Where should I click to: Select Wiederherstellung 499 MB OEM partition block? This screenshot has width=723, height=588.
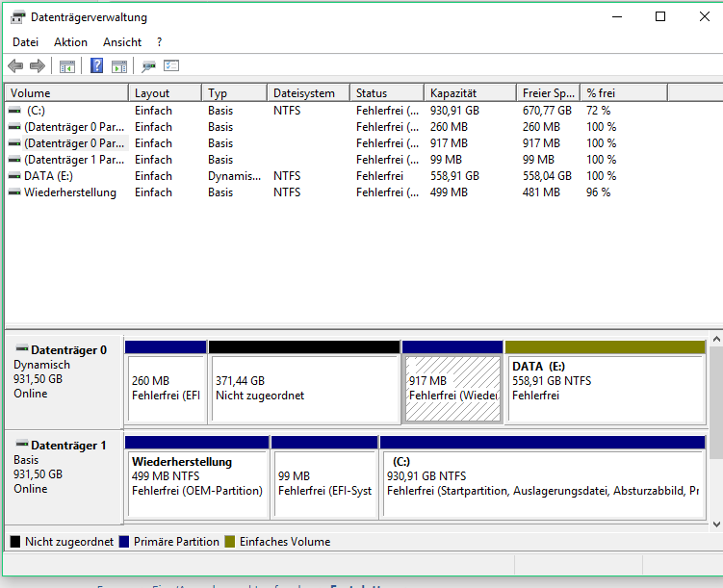pos(197,477)
